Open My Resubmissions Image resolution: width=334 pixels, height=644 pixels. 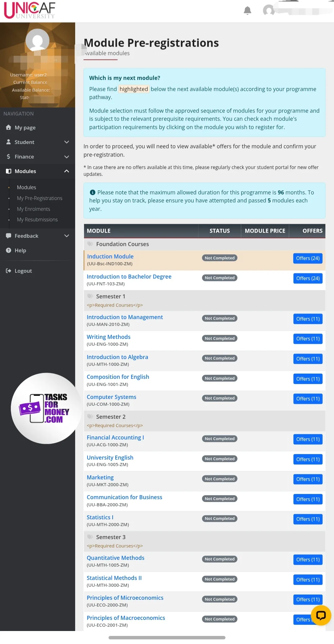(37, 220)
